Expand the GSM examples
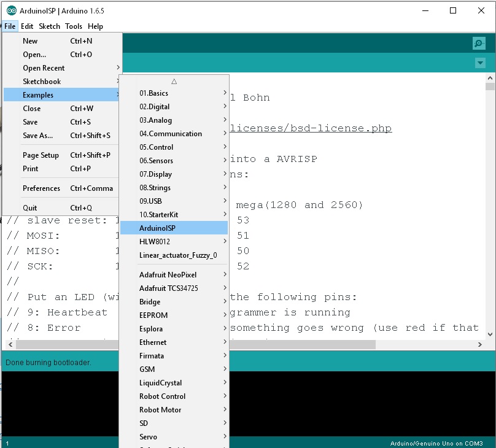 [174, 369]
